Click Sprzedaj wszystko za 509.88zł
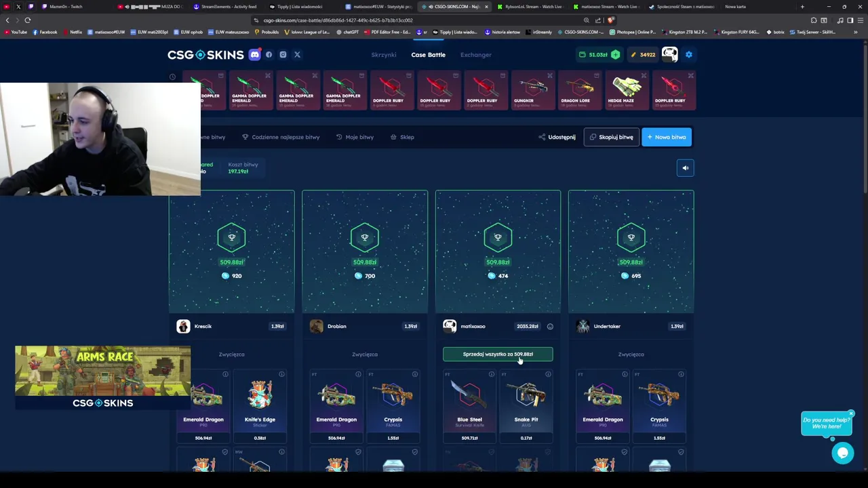Image resolution: width=868 pixels, height=488 pixels. [x=498, y=354]
